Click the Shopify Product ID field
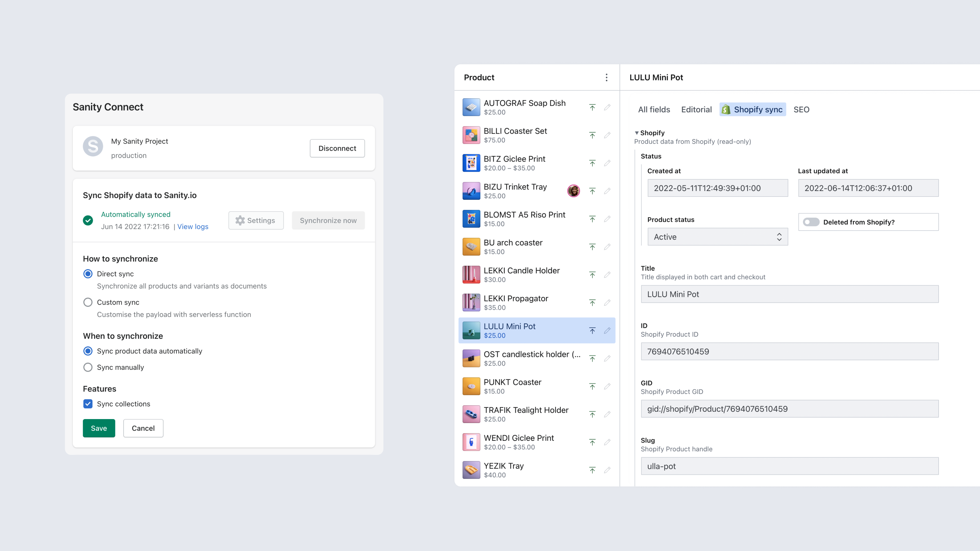980x551 pixels. (x=790, y=351)
